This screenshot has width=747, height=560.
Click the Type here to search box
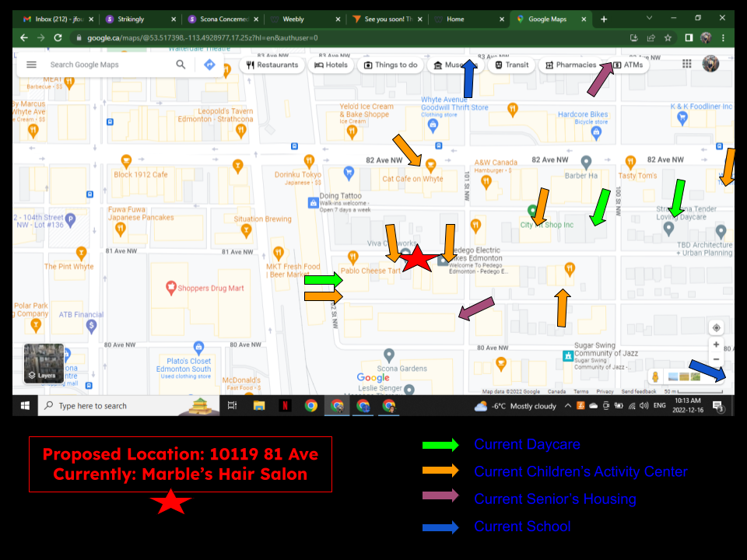click(128, 406)
